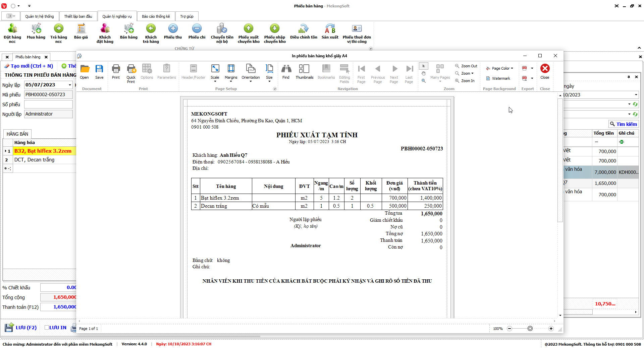Switch to Báo cáo thống kê tab
Screen dimensions: 644x348
pyautogui.click(x=156, y=16)
